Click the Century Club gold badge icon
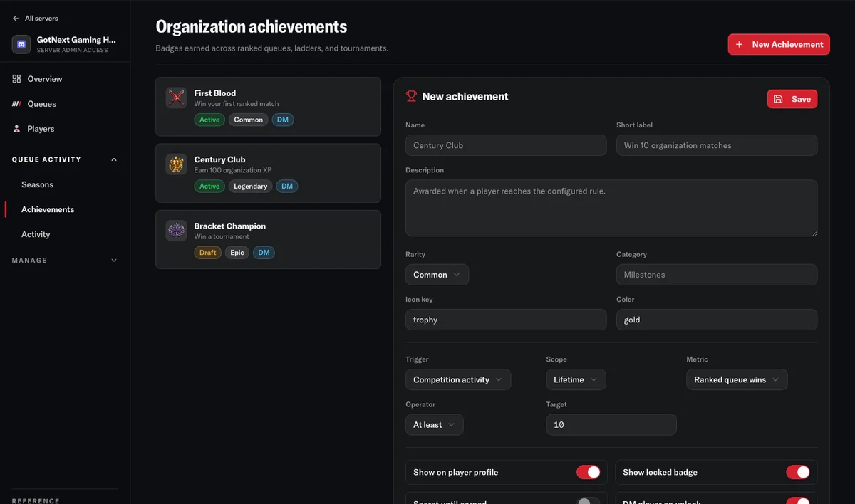 176,164
